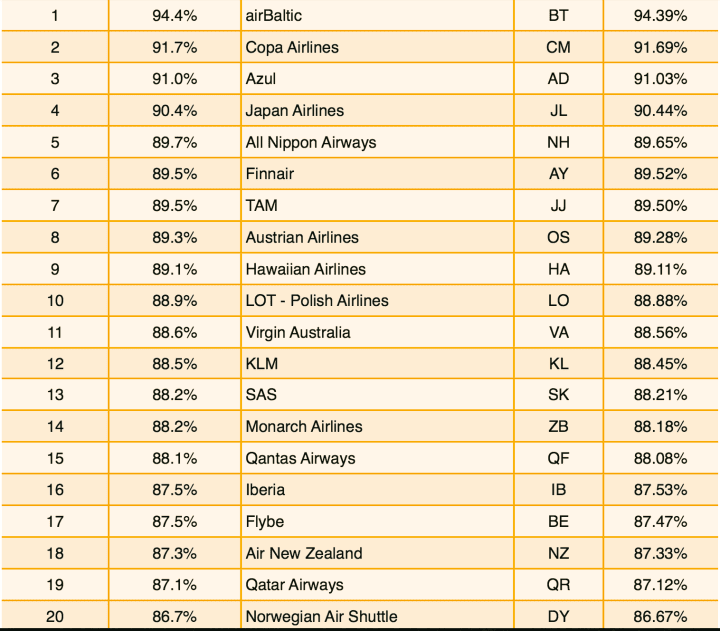Click the airBaltic airline name cell

273,16
